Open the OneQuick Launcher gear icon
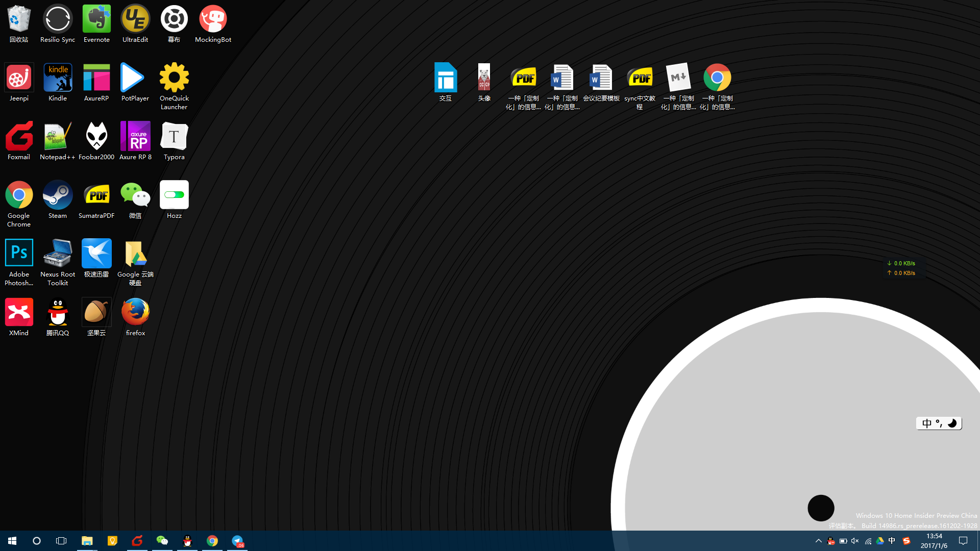980x551 pixels. [174, 87]
